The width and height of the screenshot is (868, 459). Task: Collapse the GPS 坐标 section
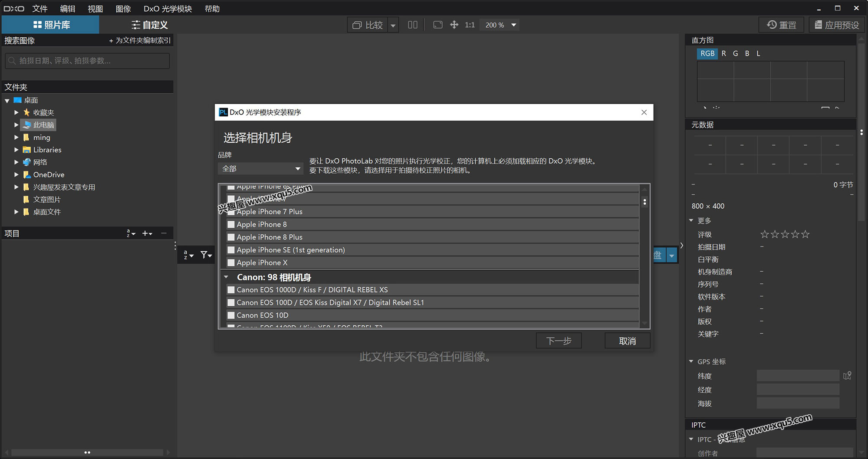691,361
